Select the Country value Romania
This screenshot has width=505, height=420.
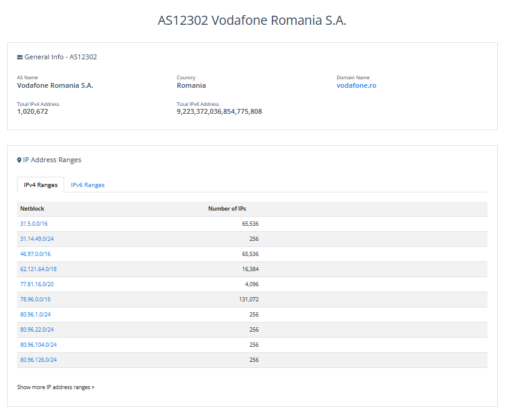click(191, 85)
